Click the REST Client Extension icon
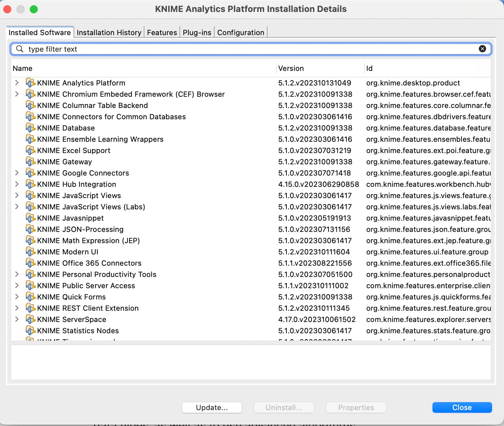Screen dimensions: 504x426 [x=30, y=308]
